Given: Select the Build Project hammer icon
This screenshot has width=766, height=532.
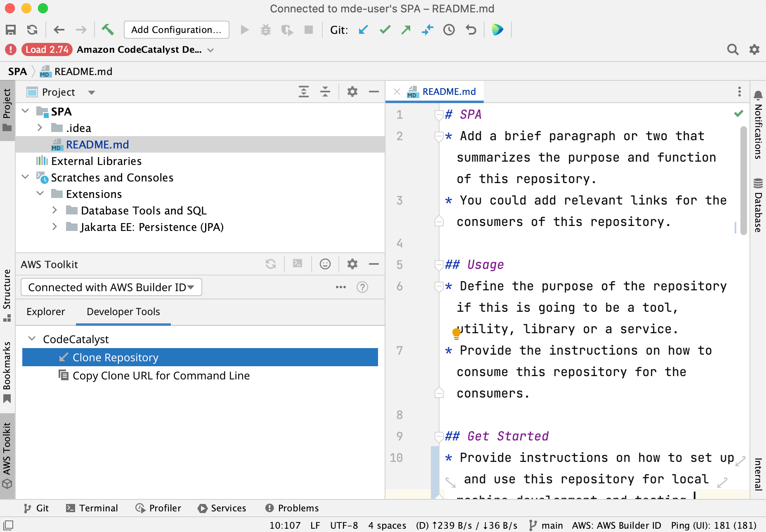Looking at the screenshot, I should (x=108, y=29).
